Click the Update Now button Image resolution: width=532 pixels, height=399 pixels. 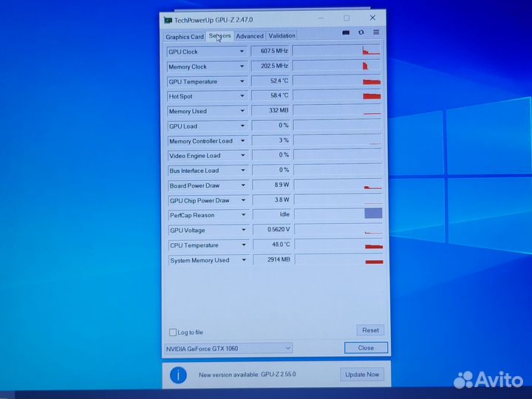pos(362,375)
